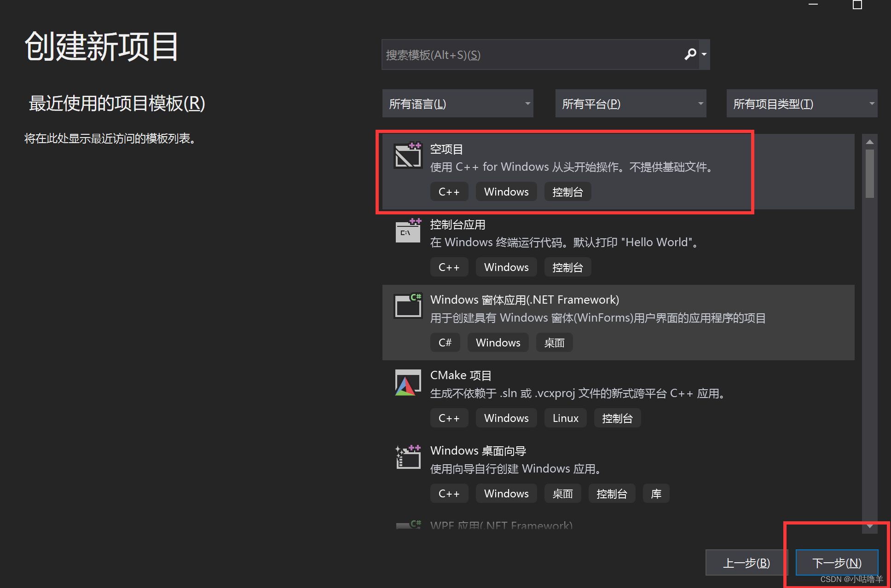Click the 下一步 button
This screenshot has height=588, width=891.
coord(836,562)
